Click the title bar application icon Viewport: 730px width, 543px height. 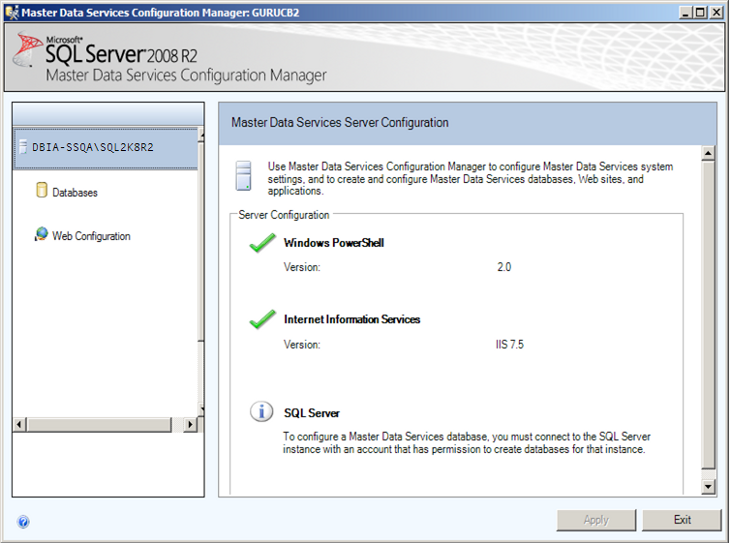click(x=12, y=13)
